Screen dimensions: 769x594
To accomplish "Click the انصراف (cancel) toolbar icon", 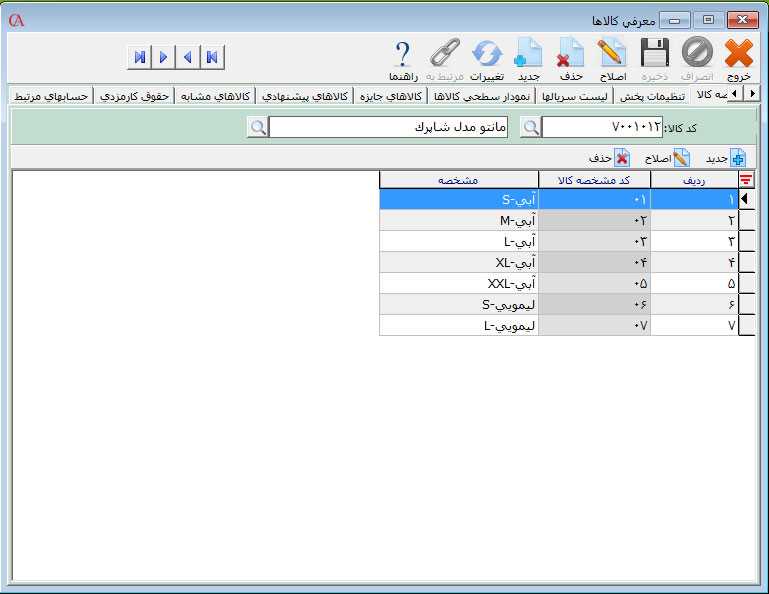I will pos(697,54).
